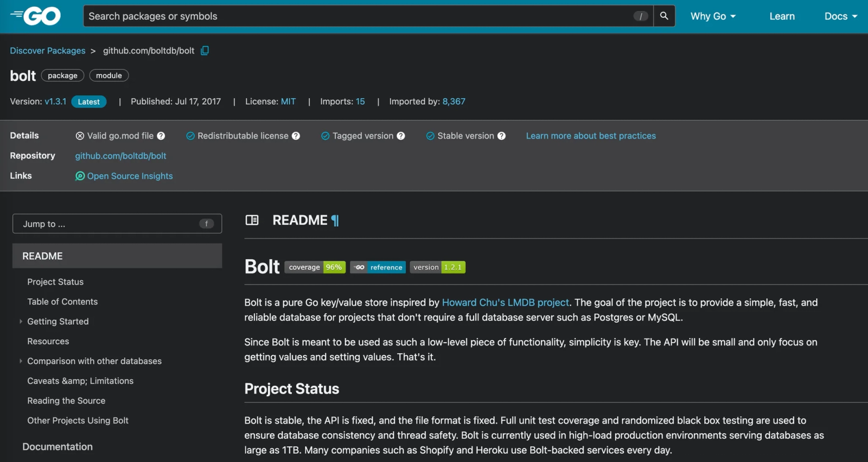Expand the Getting Started tree item

pos(21,322)
